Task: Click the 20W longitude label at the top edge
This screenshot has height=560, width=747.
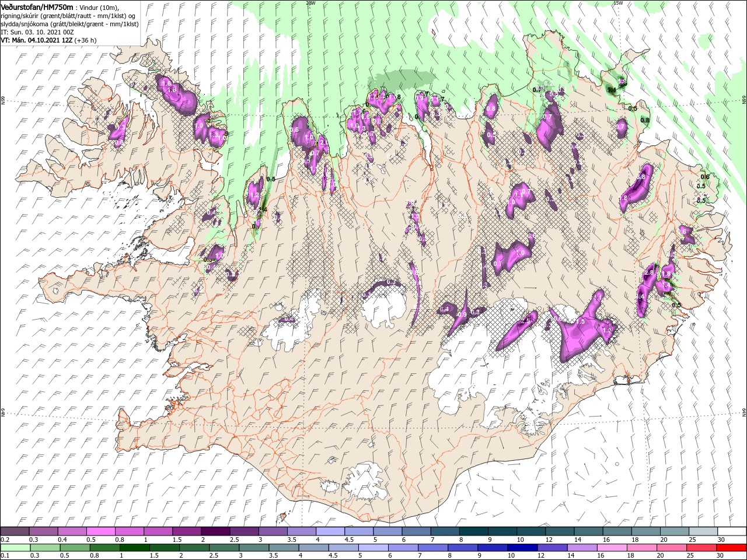Action: (x=310, y=2)
